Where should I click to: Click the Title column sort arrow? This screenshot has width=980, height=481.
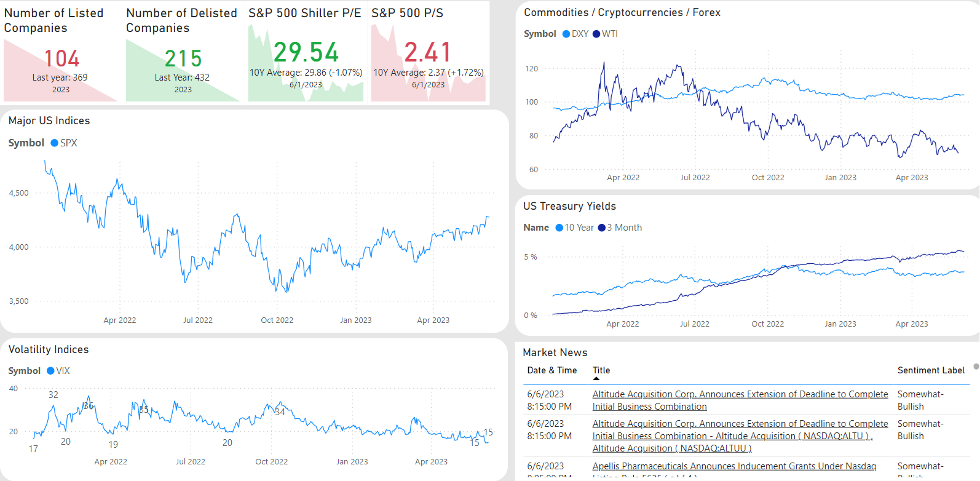(x=596, y=379)
